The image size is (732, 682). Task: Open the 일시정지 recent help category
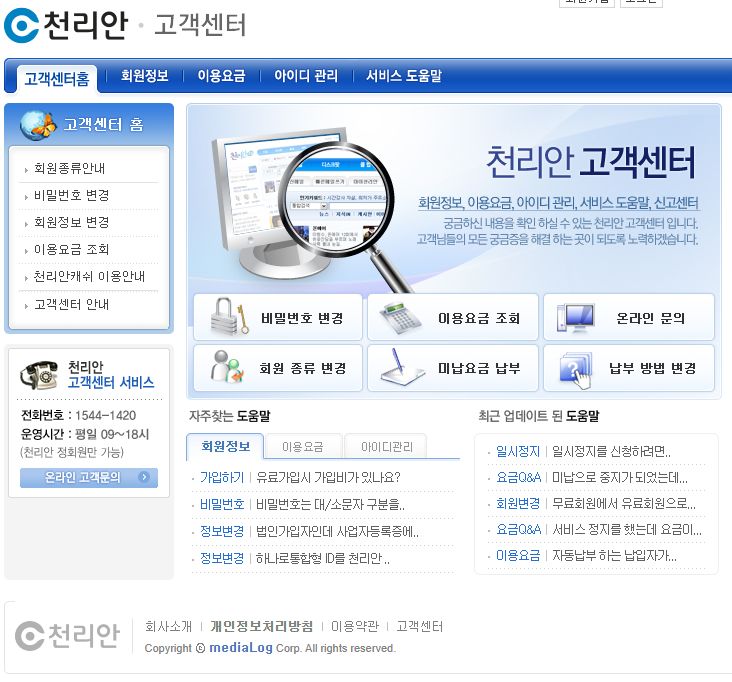tap(518, 451)
